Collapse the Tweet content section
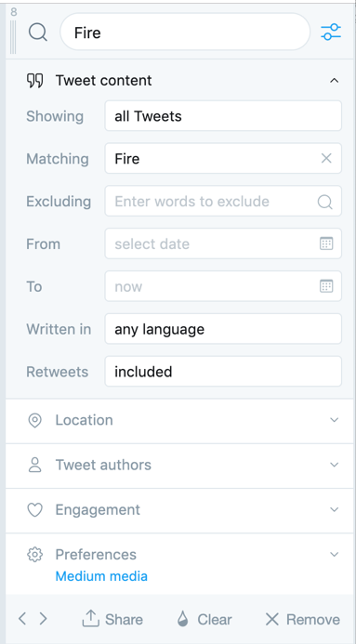The width and height of the screenshot is (356, 644). pyautogui.click(x=335, y=81)
